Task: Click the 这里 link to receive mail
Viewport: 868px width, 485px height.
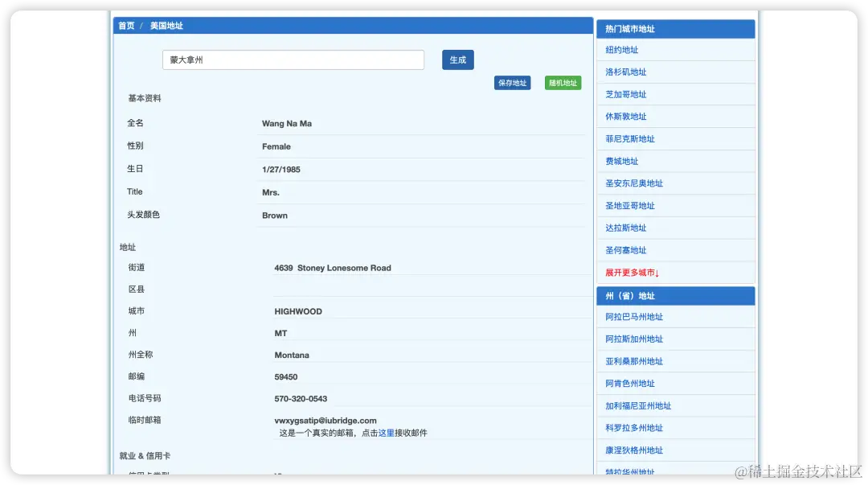Action: point(386,433)
